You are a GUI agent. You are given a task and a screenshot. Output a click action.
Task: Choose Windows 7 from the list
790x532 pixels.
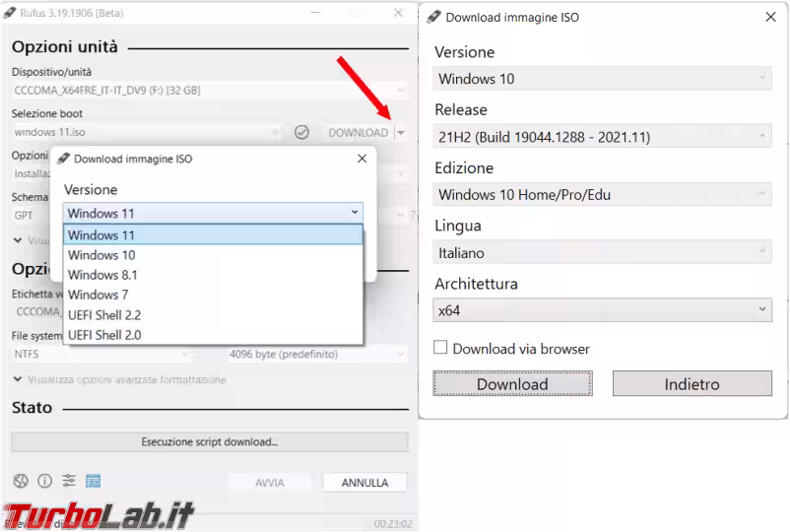(x=213, y=295)
